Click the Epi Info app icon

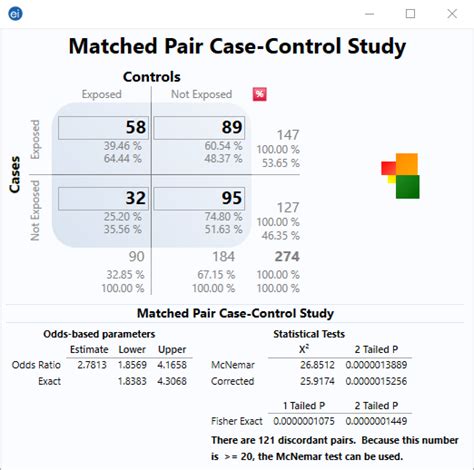15,14
